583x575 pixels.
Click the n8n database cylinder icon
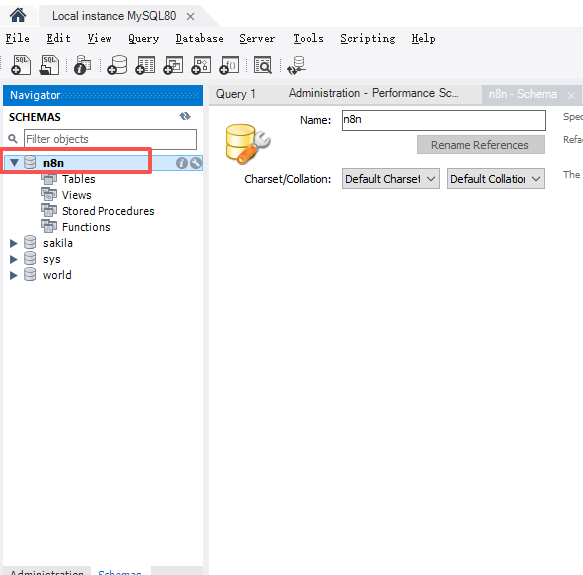pyautogui.click(x=30, y=163)
